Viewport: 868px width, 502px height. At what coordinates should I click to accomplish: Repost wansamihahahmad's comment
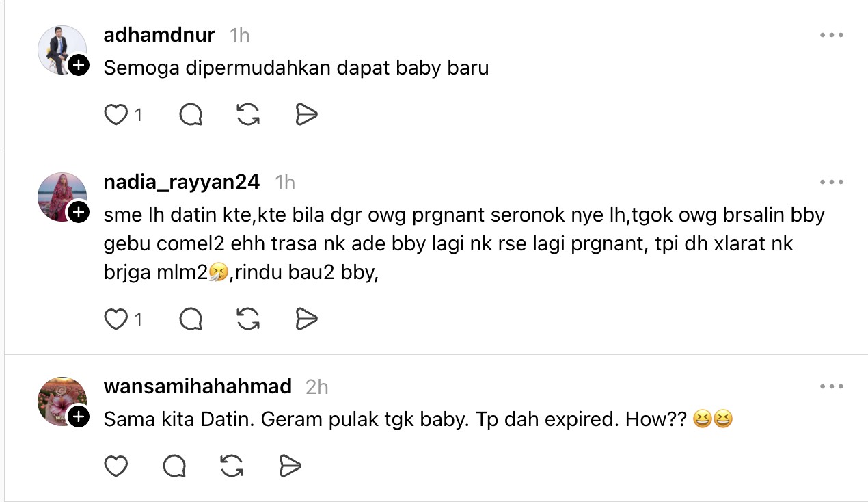pyautogui.click(x=232, y=466)
